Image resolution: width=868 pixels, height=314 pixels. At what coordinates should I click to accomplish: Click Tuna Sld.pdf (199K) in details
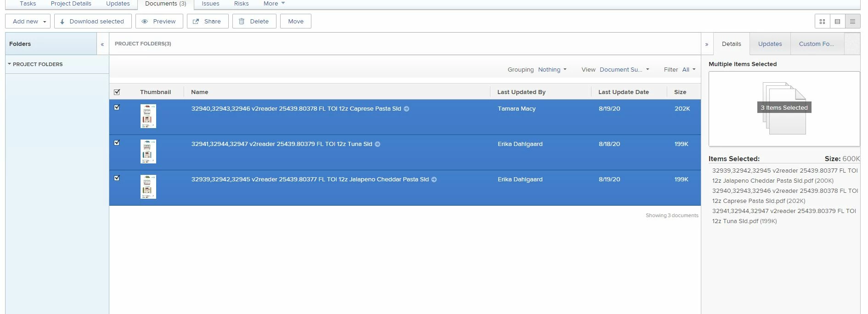pyautogui.click(x=784, y=216)
